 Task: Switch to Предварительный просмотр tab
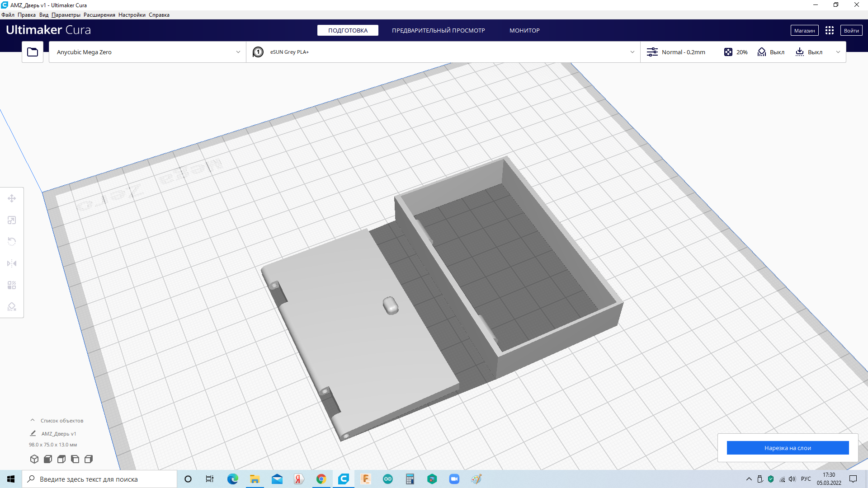tap(438, 30)
